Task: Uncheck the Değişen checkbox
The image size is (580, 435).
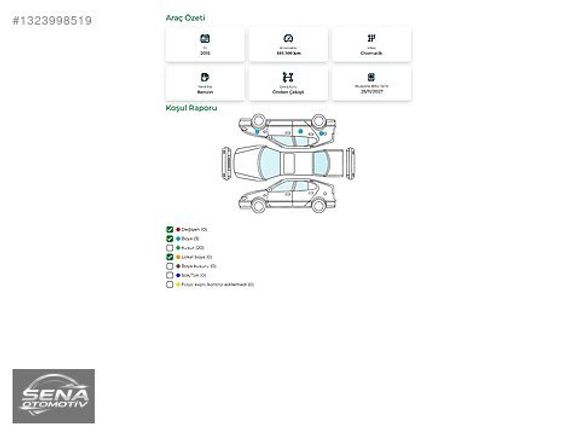Action: pos(170,229)
